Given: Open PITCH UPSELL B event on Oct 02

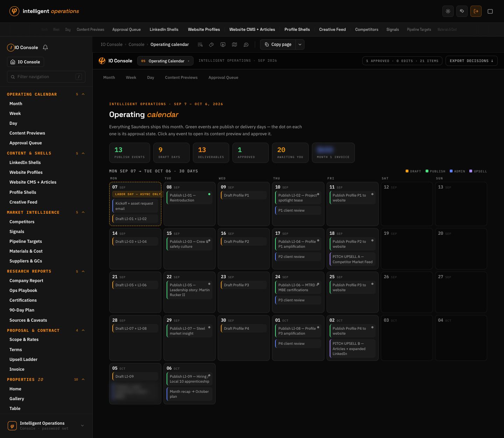Looking at the screenshot, I should 352,349.
